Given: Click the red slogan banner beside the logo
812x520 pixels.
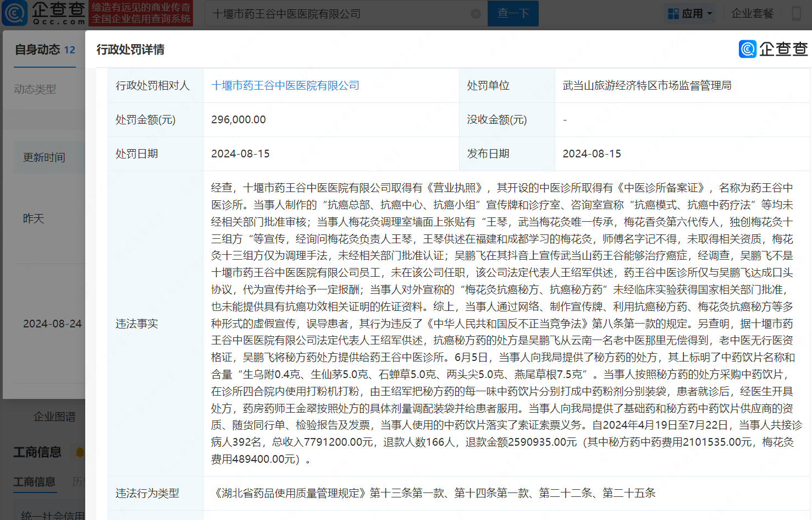Looking at the screenshot, I should click(x=141, y=13).
